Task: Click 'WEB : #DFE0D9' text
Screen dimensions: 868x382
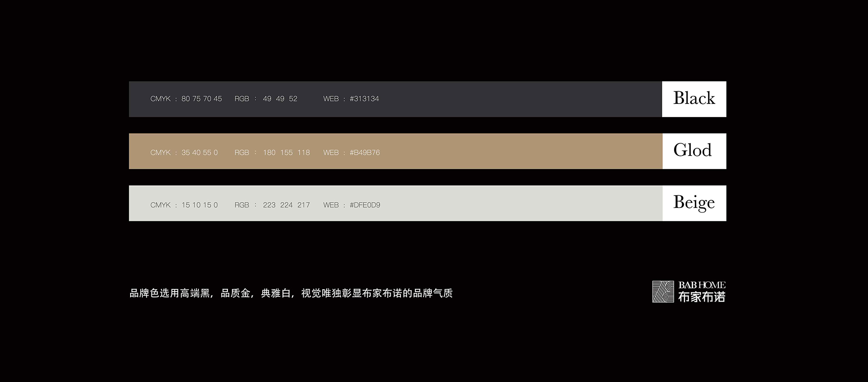Action: click(x=352, y=205)
